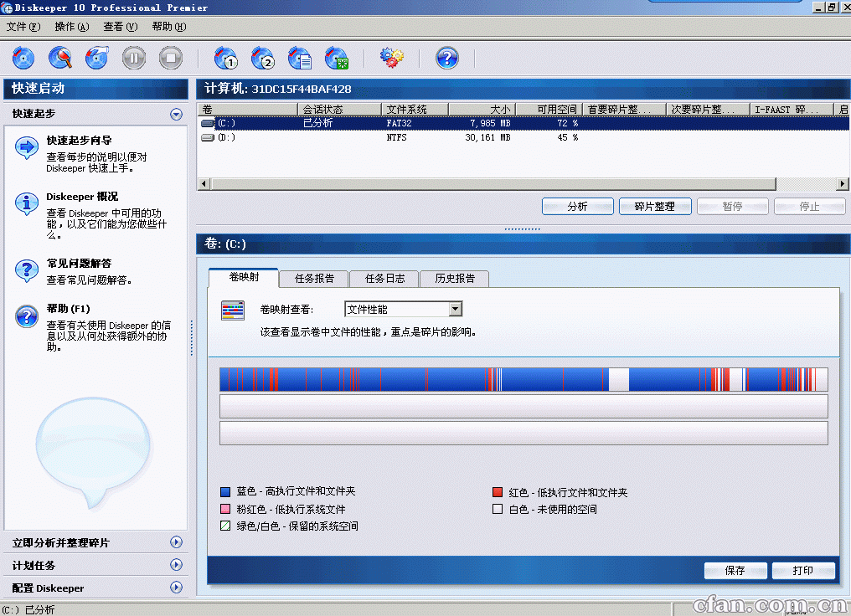The width and height of the screenshot is (851, 616).
Task: Click the 文件系统 column header
Action: [415, 110]
